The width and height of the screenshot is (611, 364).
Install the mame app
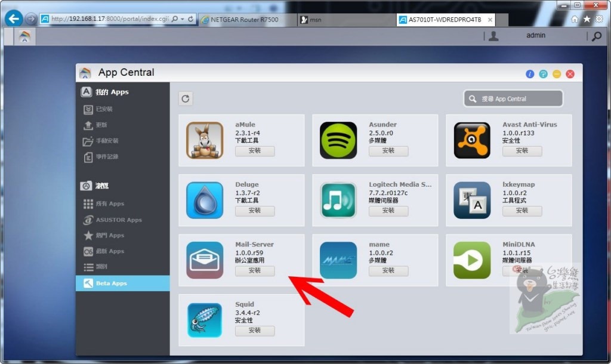pyautogui.click(x=388, y=271)
